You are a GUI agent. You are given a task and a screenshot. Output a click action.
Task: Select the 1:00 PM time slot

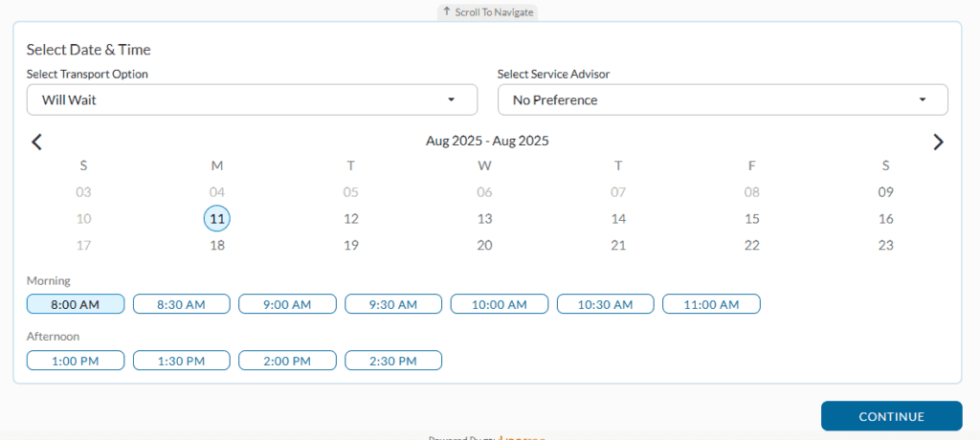(76, 361)
